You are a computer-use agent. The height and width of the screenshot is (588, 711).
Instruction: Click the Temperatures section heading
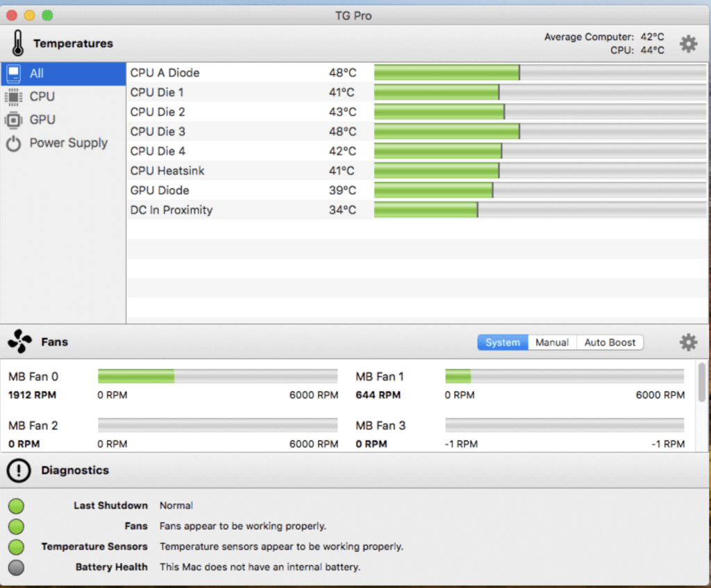pos(73,44)
